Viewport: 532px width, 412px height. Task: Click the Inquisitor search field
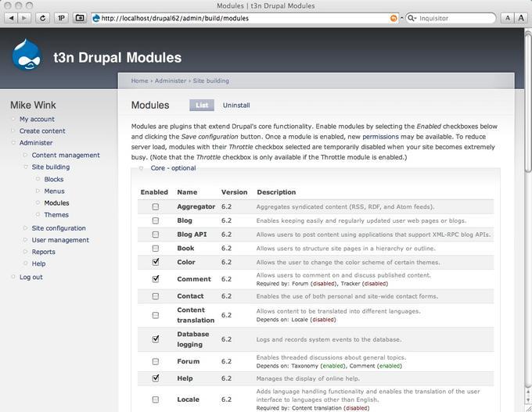tap(451, 18)
